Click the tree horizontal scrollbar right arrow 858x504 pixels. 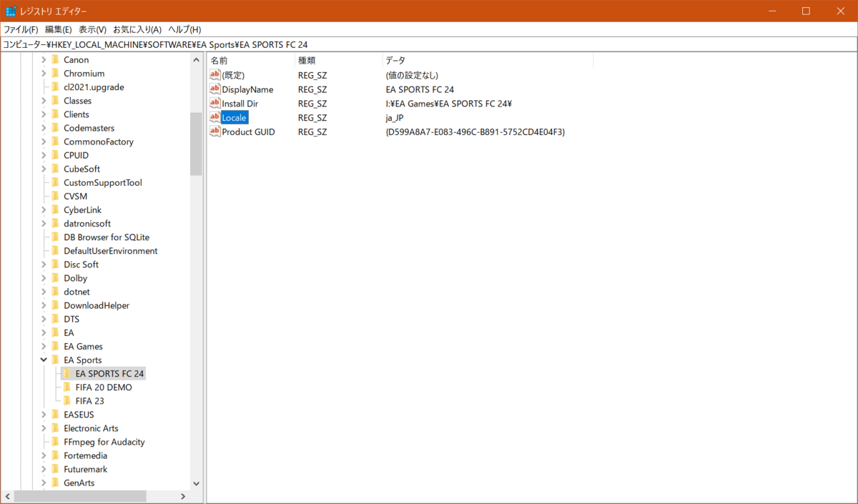tap(183, 496)
